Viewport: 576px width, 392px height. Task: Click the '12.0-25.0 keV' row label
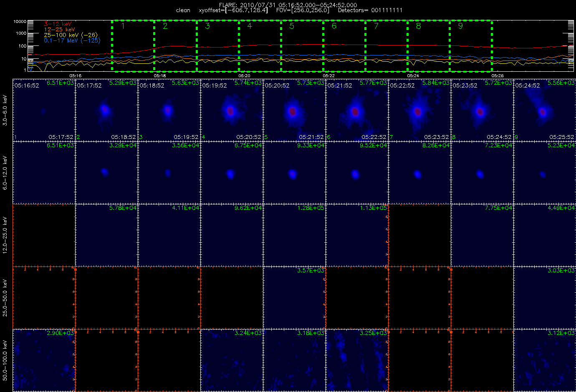[x=5, y=235]
